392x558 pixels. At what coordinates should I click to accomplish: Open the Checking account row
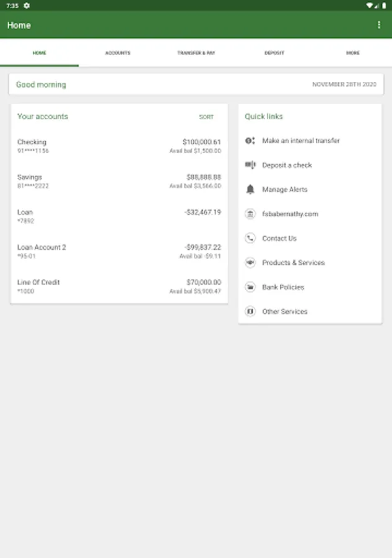(x=119, y=146)
